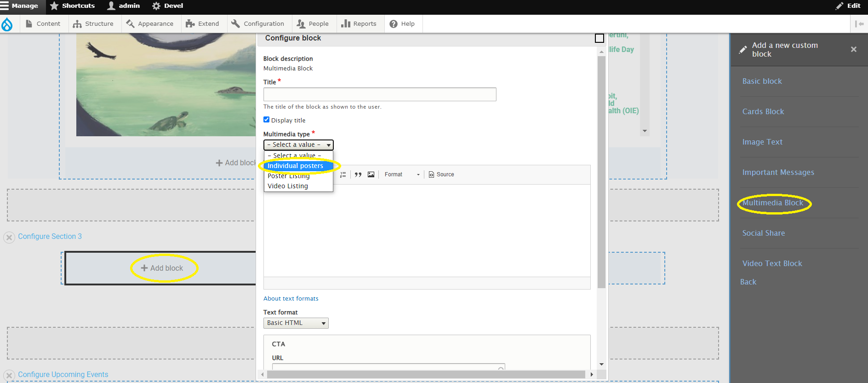Select Important Messages in sidebar

coord(778,172)
